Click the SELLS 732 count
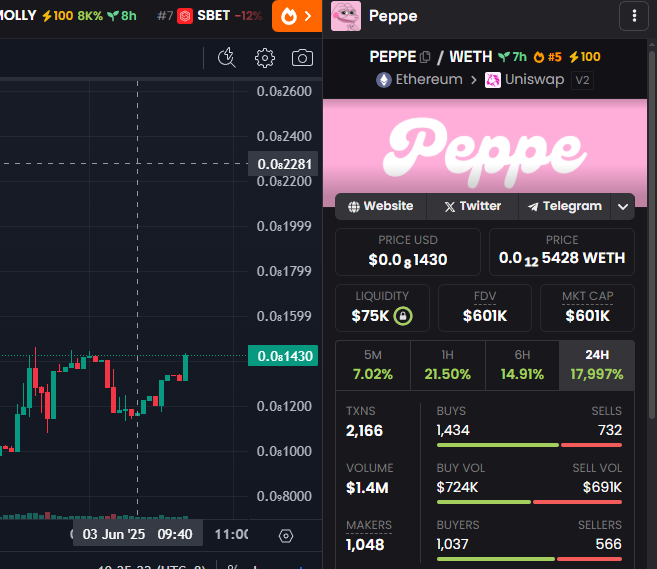This screenshot has width=657, height=569. tap(610, 430)
